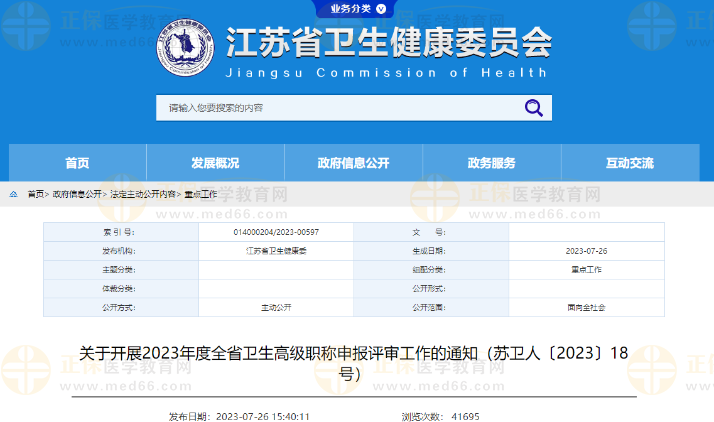714x422 pixels.
Task: Expand the 业务分类 dropdown arrow
Action: 381,9
